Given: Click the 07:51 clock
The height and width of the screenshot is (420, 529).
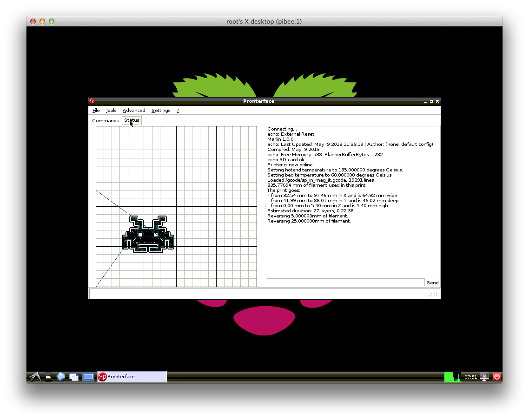Looking at the screenshot, I should point(470,377).
